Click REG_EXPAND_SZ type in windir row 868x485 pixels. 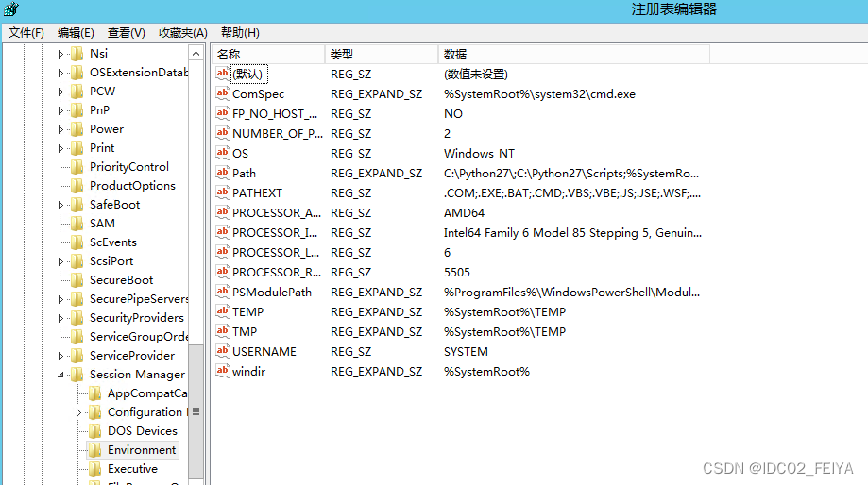[377, 372]
